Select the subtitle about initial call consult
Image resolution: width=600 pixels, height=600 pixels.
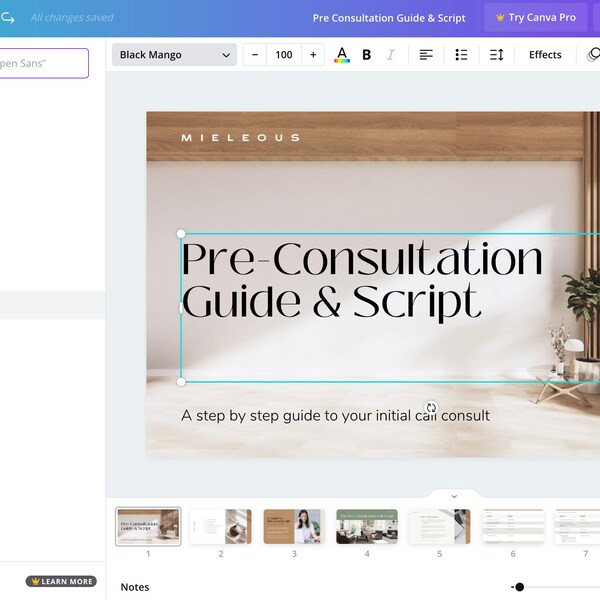click(x=335, y=416)
